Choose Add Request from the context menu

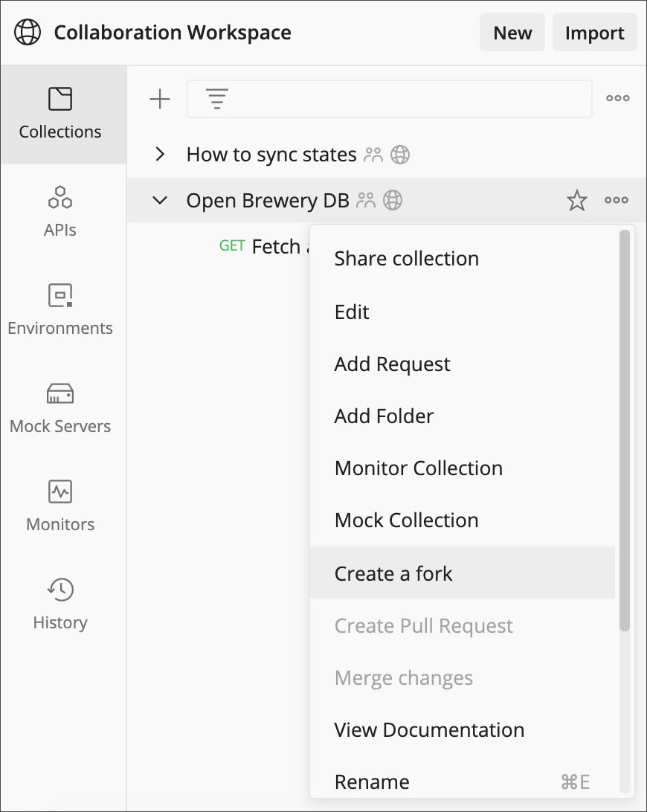pyautogui.click(x=462, y=364)
